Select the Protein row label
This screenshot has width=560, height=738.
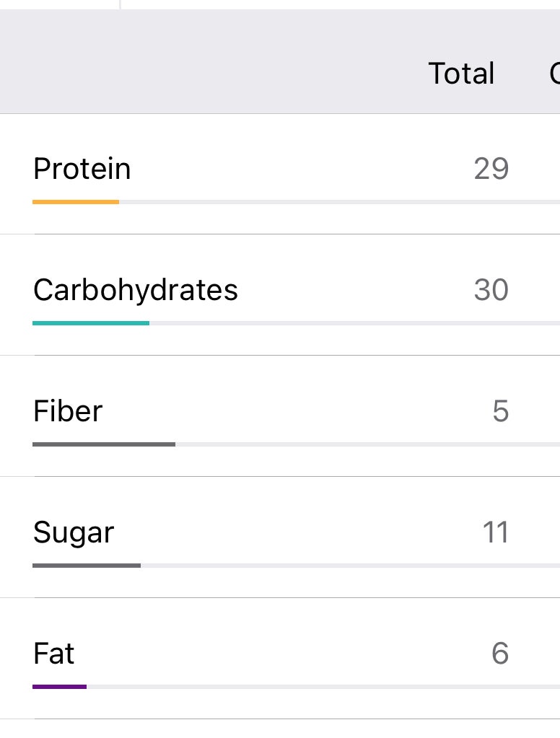[82, 169]
